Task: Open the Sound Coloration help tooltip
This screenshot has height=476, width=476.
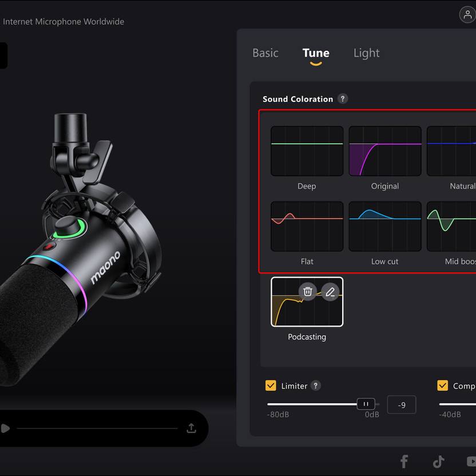Action: [343, 98]
